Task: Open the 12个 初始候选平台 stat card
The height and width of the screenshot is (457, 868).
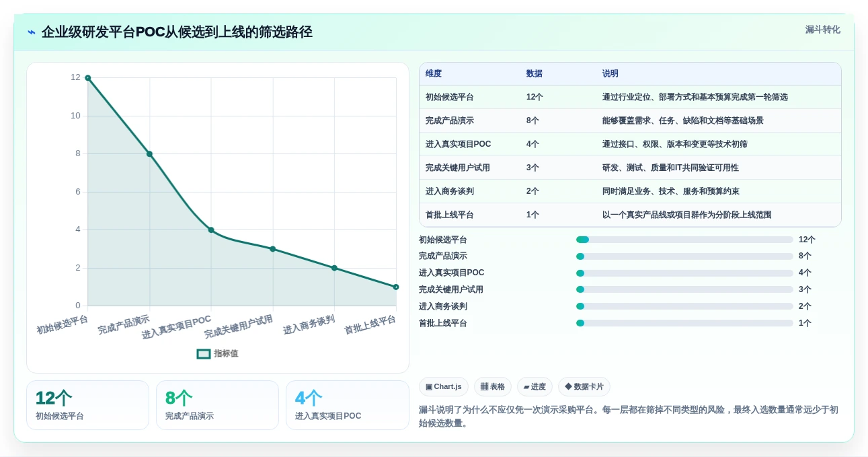Action: pyautogui.click(x=87, y=405)
